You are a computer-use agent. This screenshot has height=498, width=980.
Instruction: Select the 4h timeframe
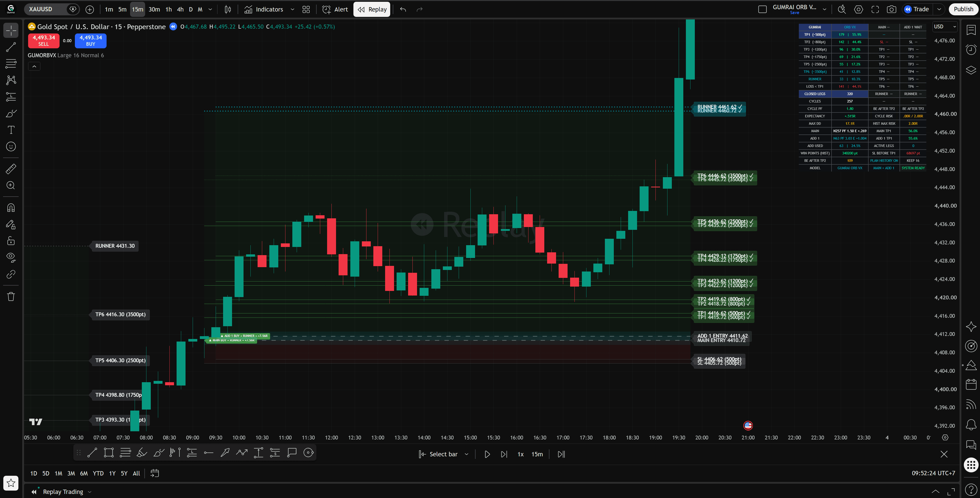coord(180,9)
